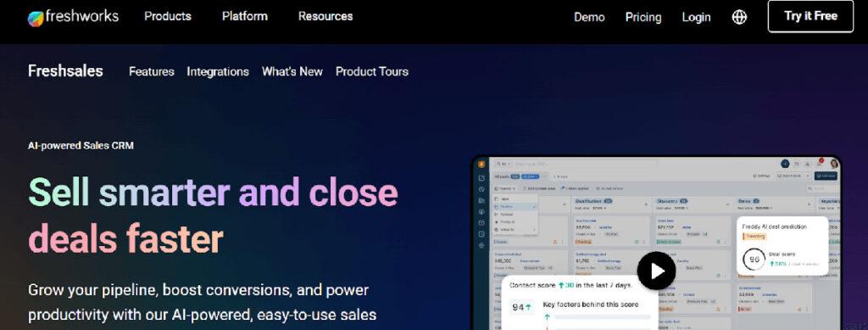Expand the Resources menu
Viewport: 868px width, 330px height.
(x=325, y=16)
